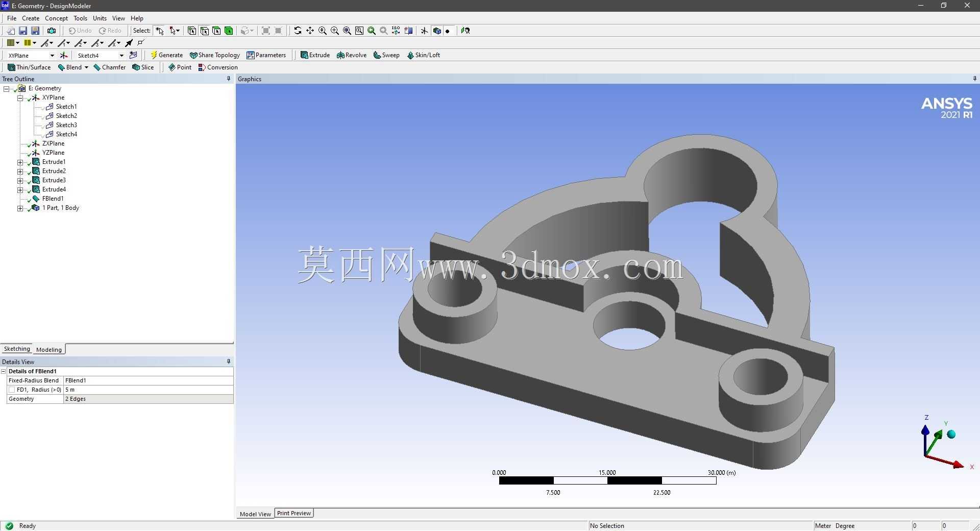Open the yellow edge coloring dropdown

[34, 43]
